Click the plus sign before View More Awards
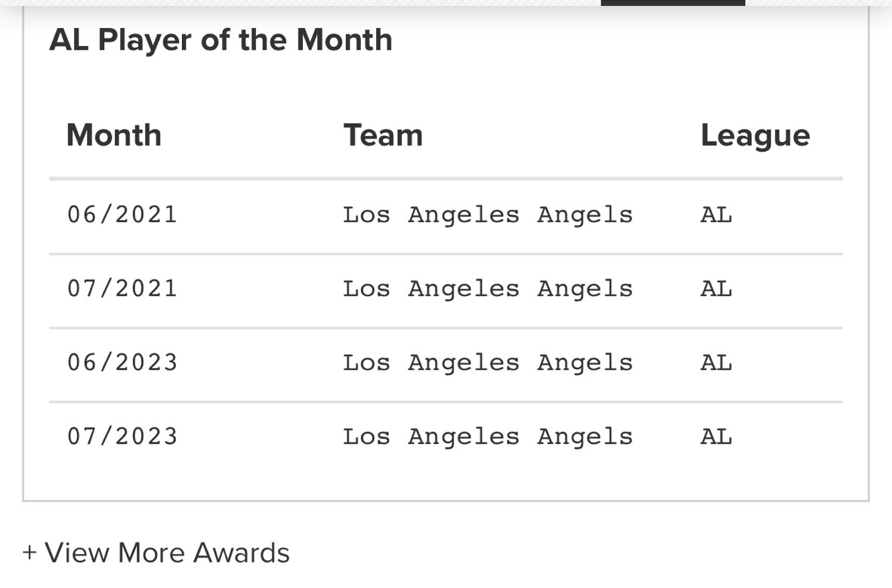 (29, 553)
